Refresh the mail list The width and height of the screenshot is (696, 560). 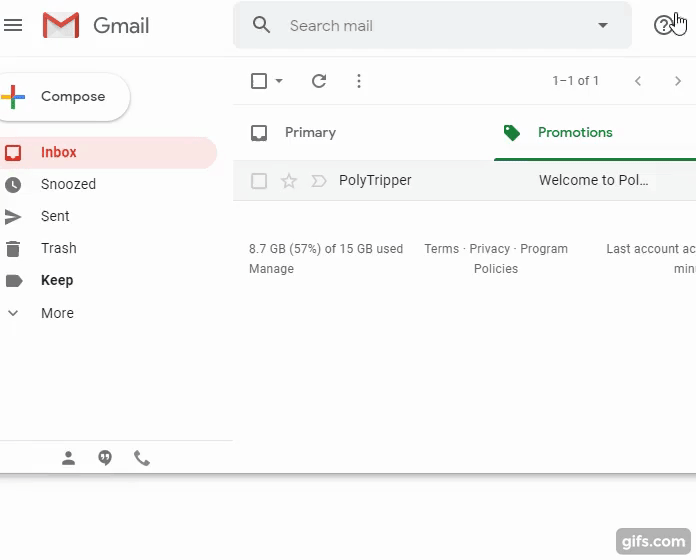319,81
